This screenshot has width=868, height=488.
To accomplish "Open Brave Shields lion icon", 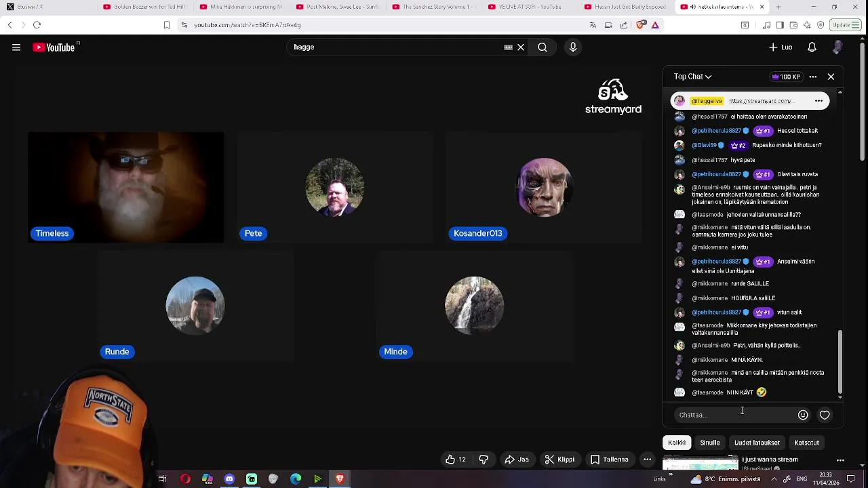I will 641,25.
